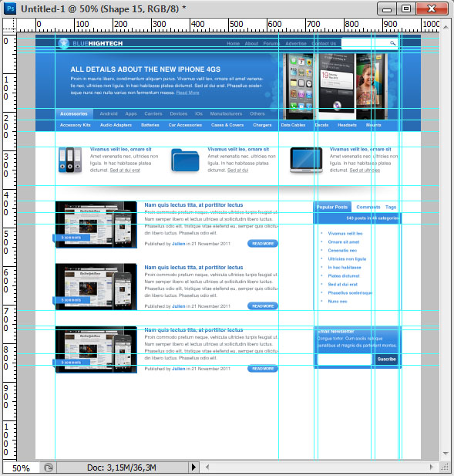
Task: Switch to the Comments sidebar tab
Action: coord(368,207)
